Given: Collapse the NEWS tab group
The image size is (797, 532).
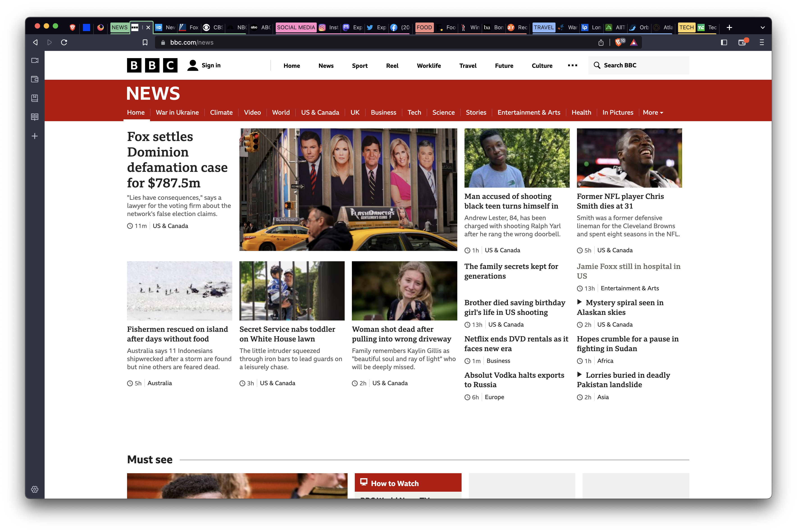Looking at the screenshot, I should [119, 27].
